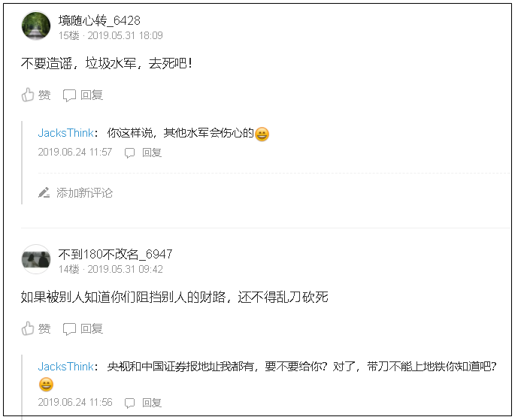The image size is (518, 420).
Task: Click 赞 label under 15楼 comment
Action: [44, 95]
